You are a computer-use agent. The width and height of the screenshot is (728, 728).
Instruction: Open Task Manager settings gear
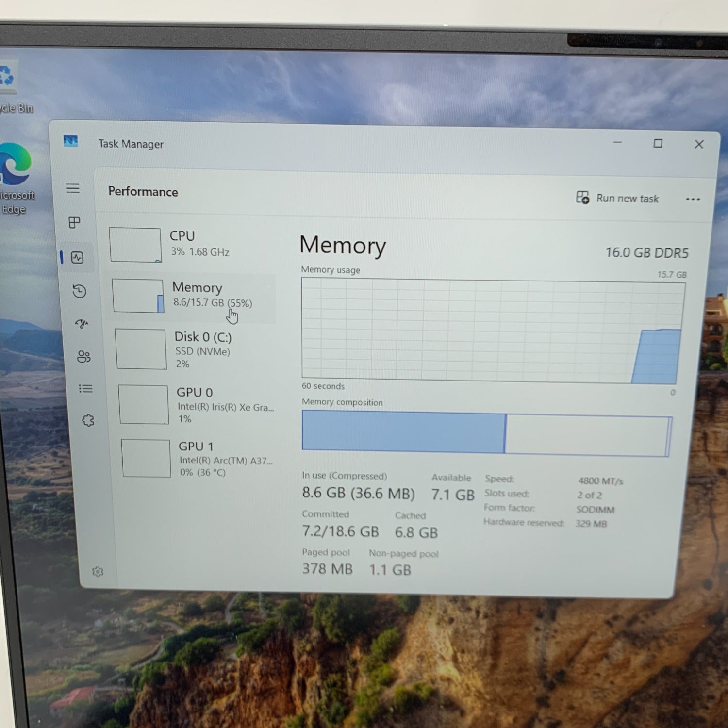98,572
